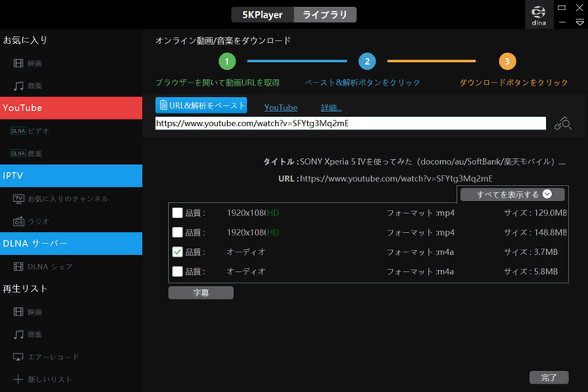Screen dimensions: 588x392
Task: Open the ラジオ entry
Action: coord(31,221)
